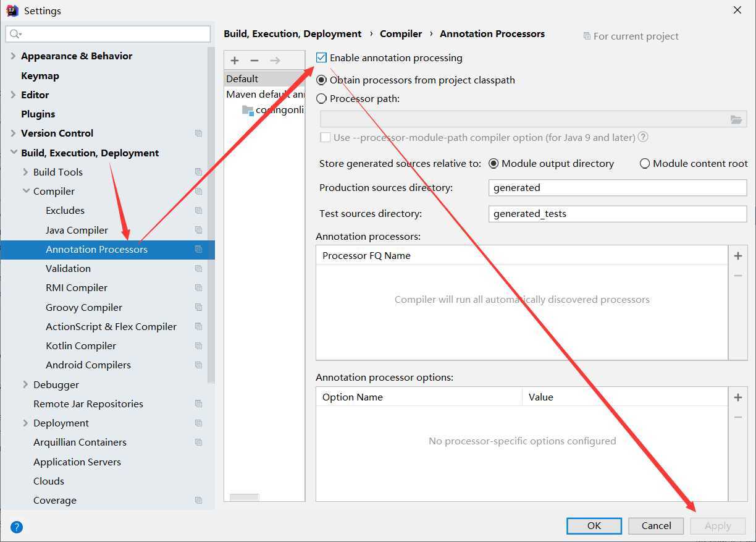Click the add profile plus icon

pyautogui.click(x=235, y=61)
